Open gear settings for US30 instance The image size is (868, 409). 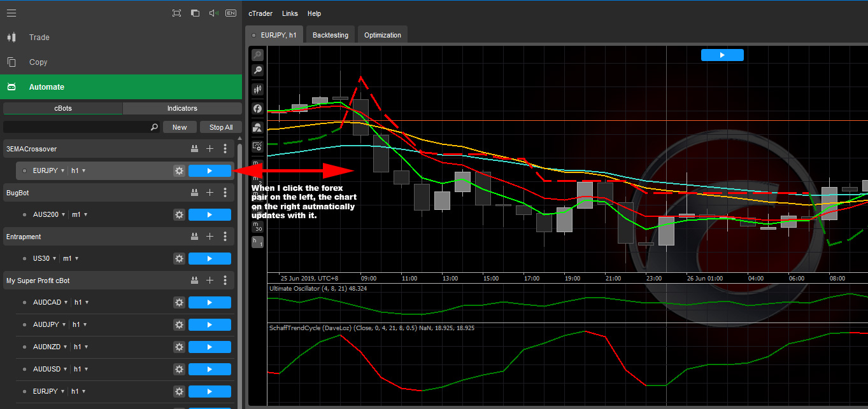click(x=179, y=258)
